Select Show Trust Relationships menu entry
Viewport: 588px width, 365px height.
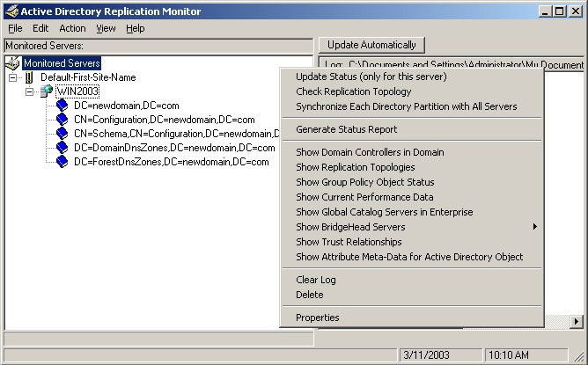click(x=349, y=242)
